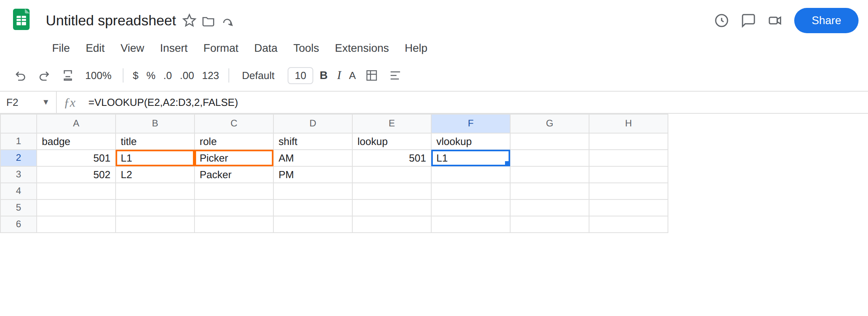This screenshot has width=868, height=316.
Task: Expand the name box dropdown arrow
Action: coord(46,102)
